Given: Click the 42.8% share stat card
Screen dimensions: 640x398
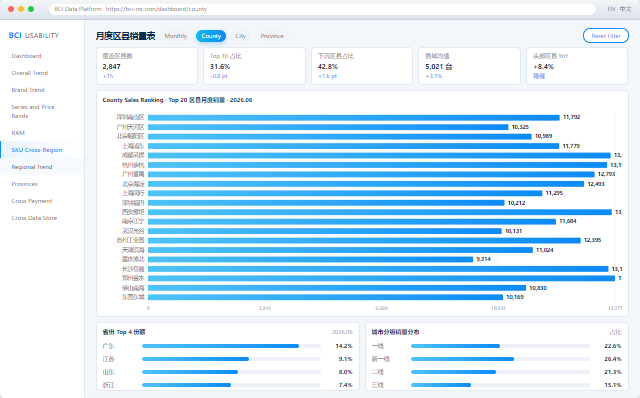Looking at the screenshot, I should (362, 66).
